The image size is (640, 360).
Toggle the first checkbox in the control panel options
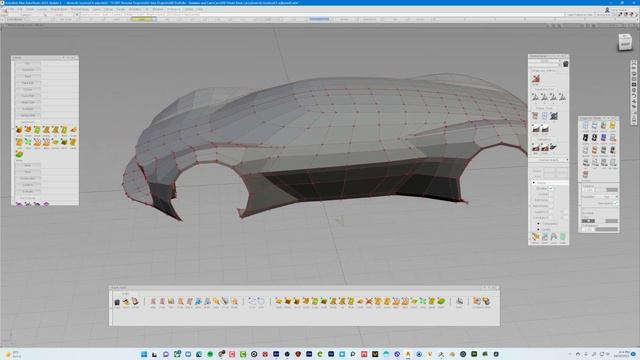point(551,188)
